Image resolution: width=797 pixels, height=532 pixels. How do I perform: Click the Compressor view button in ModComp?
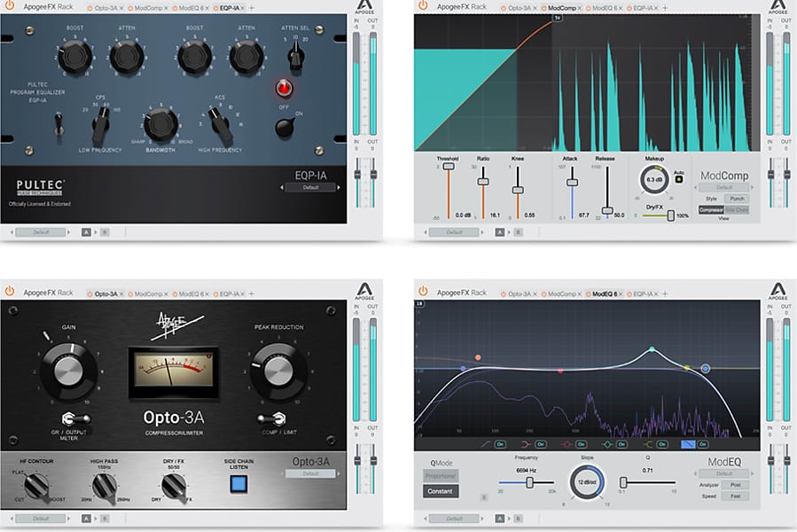pyautogui.click(x=711, y=210)
